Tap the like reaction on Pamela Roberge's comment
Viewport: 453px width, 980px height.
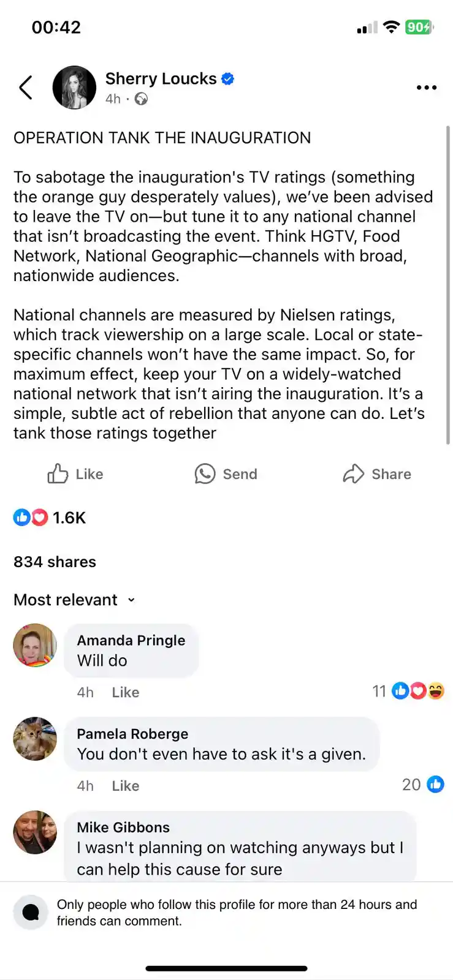[435, 784]
